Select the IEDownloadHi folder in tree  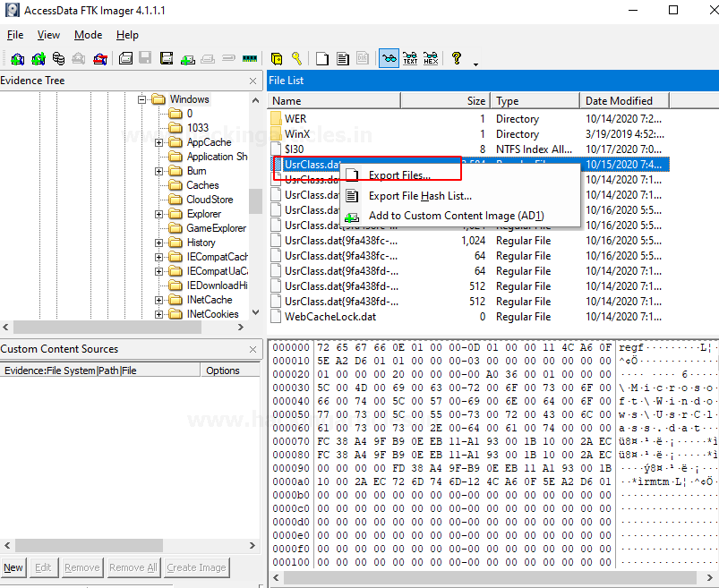(217, 285)
